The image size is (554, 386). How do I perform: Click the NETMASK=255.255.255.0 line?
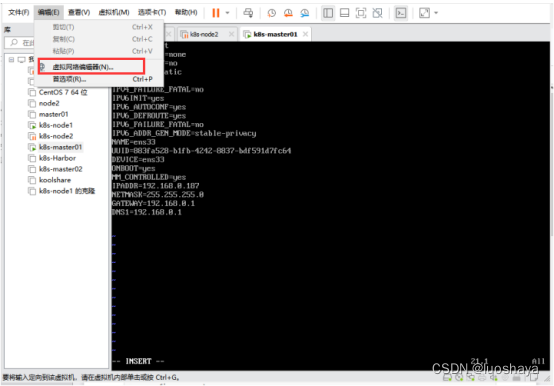[x=158, y=195]
